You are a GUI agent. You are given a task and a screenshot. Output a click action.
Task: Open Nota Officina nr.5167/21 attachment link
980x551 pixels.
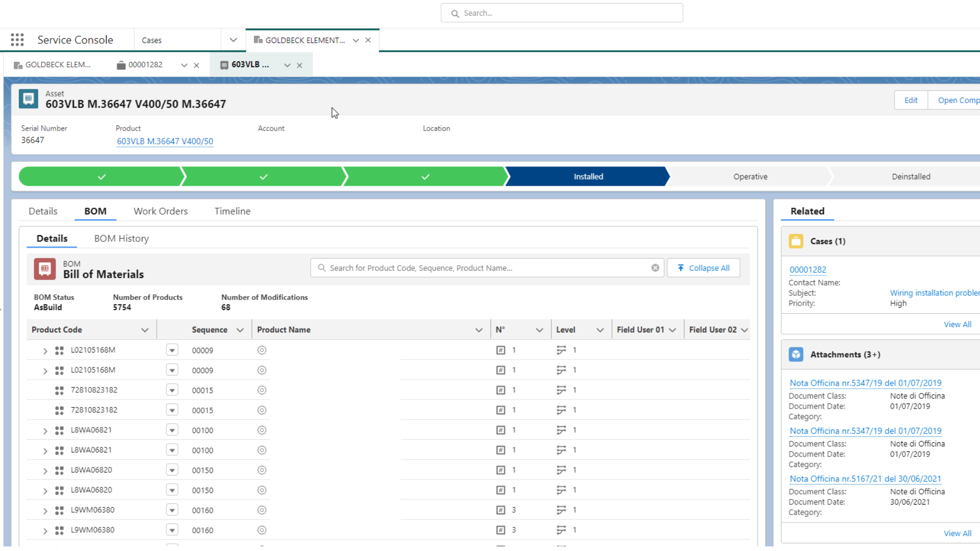865,479
